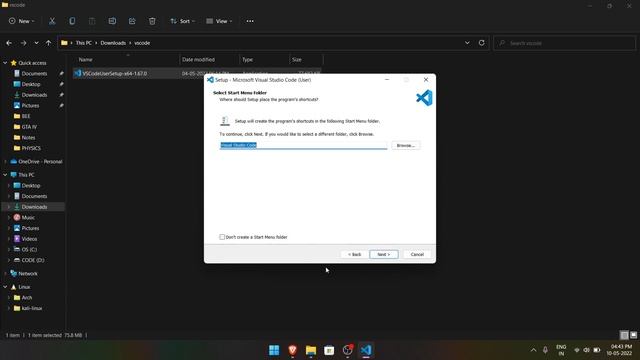Image resolution: width=640 pixels, height=360 pixels.
Task: Open the Windows Start button
Action: (x=274, y=350)
